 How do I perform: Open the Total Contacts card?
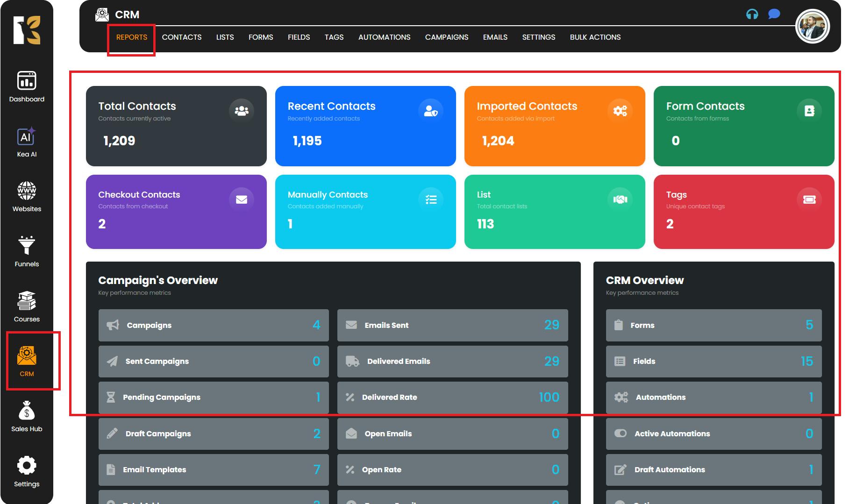176,126
